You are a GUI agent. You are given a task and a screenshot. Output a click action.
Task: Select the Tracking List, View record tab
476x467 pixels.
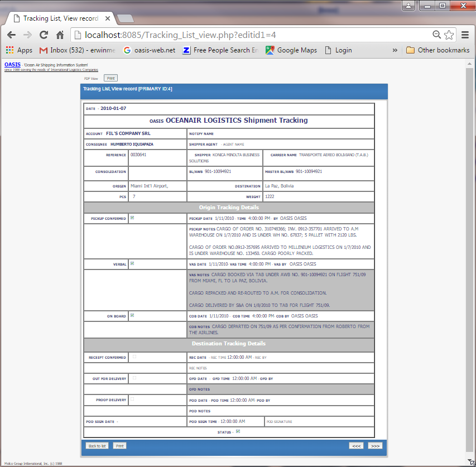point(61,18)
